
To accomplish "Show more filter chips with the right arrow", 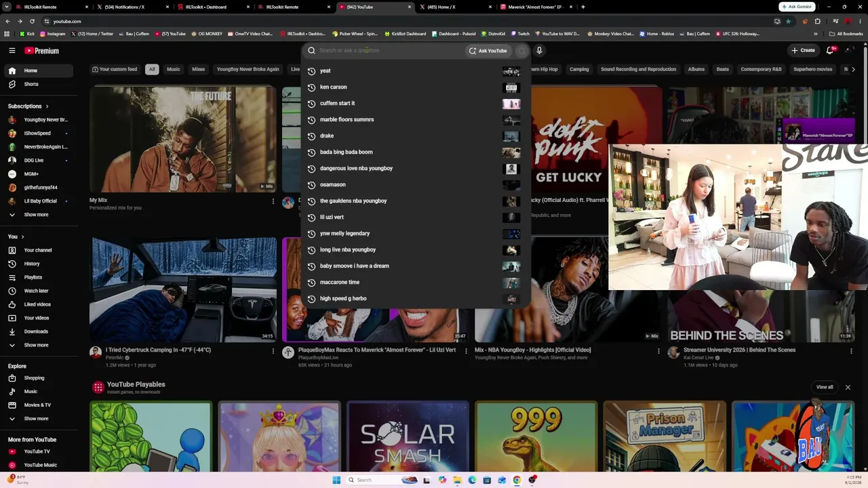I will pos(853,69).
